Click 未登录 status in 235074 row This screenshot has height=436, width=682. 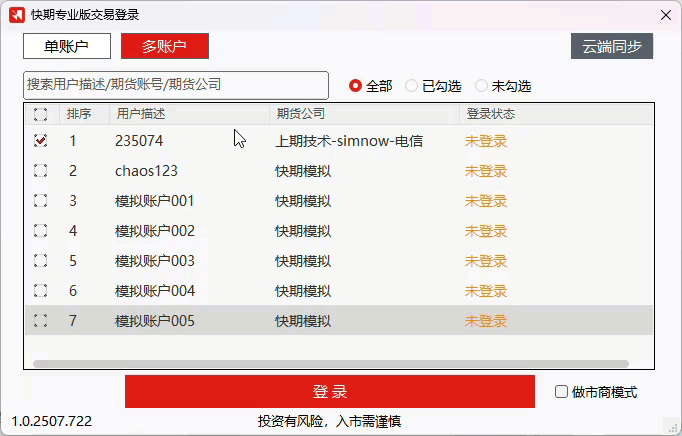pos(486,141)
